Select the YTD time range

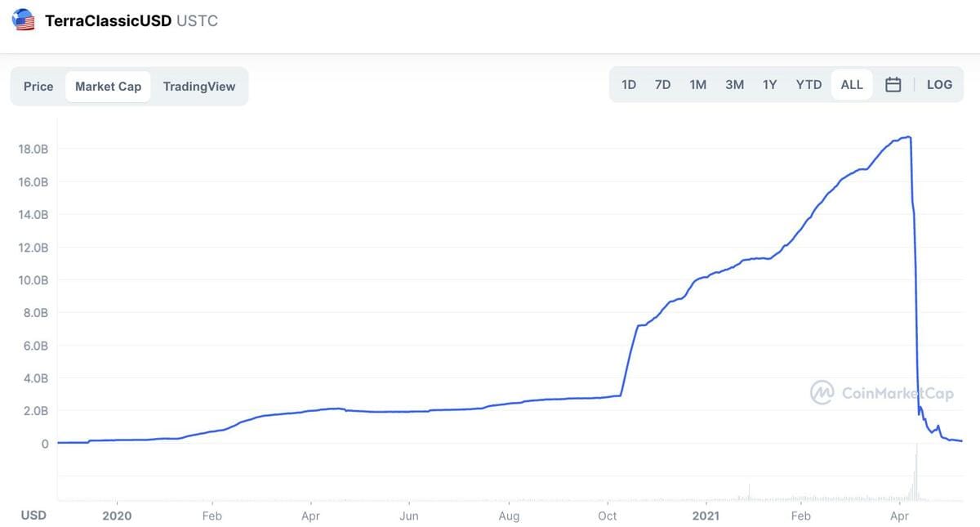coord(808,85)
